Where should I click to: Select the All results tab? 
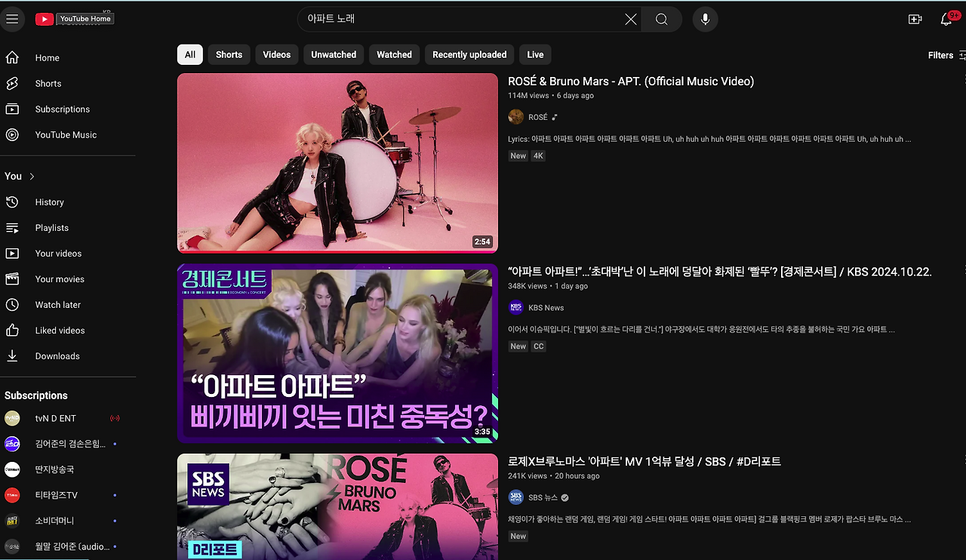pyautogui.click(x=189, y=54)
